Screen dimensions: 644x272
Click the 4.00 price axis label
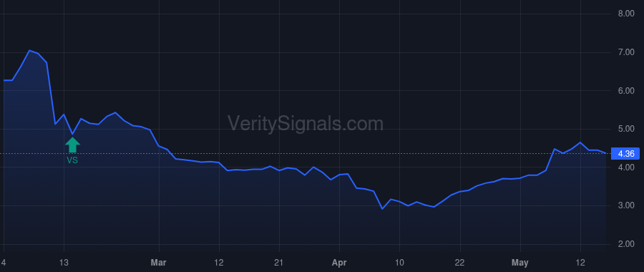tap(626, 167)
